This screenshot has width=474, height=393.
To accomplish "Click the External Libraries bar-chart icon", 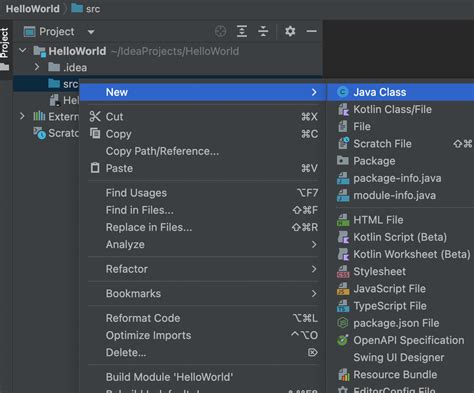I will click(x=39, y=116).
